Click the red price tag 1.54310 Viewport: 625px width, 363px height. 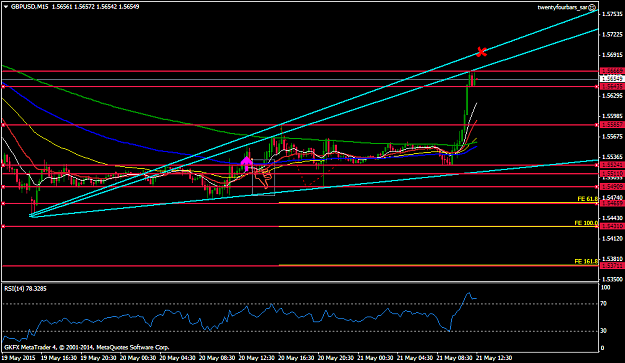pyautogui.click(x=611, y=226)
